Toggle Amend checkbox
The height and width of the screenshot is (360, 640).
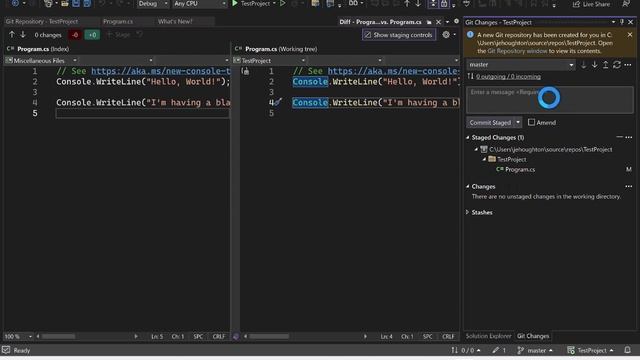pyautogui.click(x=531, y=122)
